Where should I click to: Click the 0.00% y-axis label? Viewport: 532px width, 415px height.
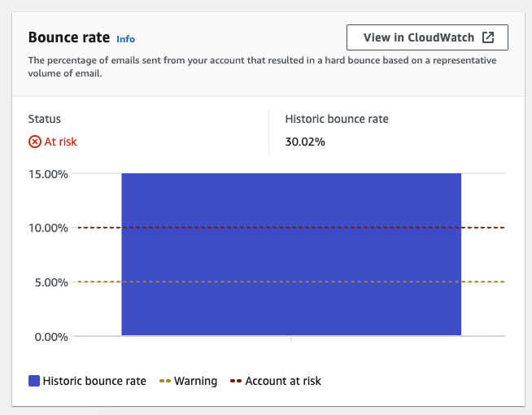(x=50, y=336)
